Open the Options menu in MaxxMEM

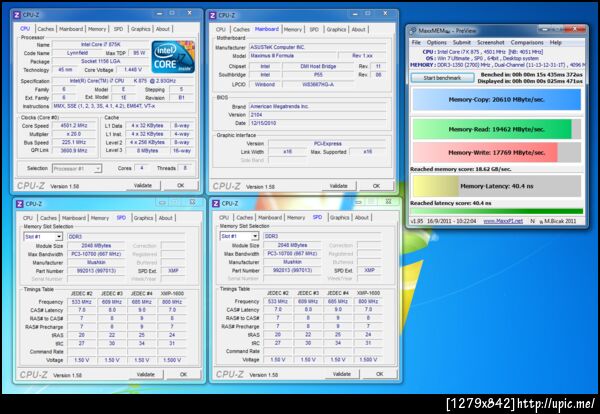437,42
